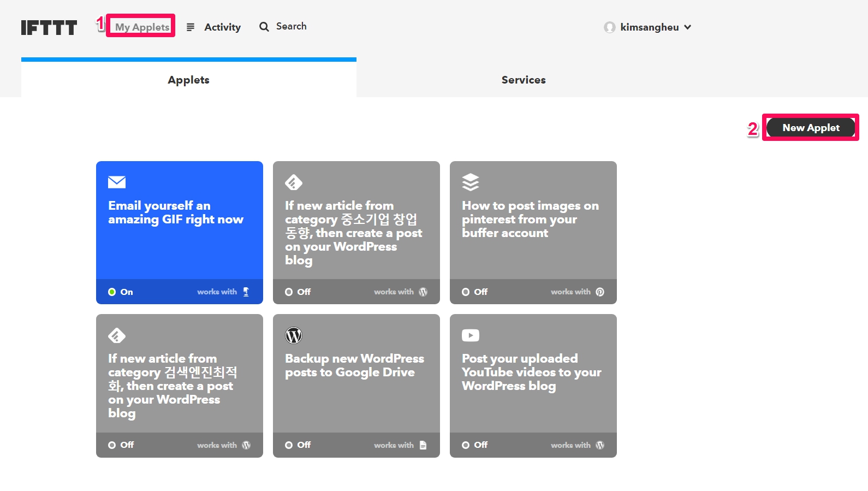Image resolution: width=868 pixels, height=491 pixels.
Task: Turn off the Email yourself GIF applet
Action: click(121, 292)
